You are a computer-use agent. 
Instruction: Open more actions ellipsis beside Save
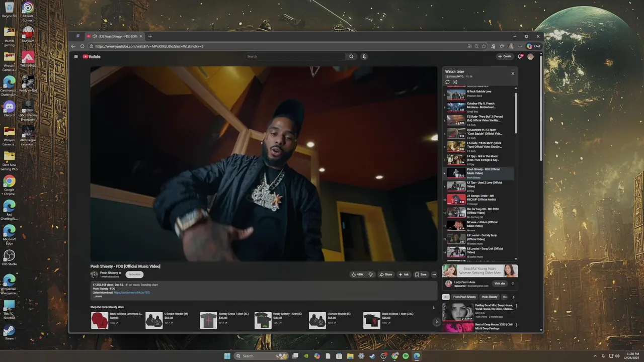[x=434, y=275]
